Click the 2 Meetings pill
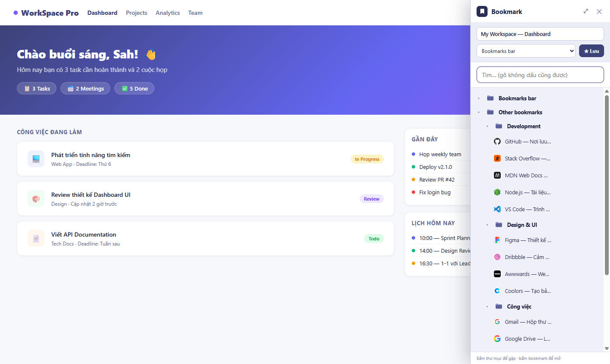 point(85,88)
